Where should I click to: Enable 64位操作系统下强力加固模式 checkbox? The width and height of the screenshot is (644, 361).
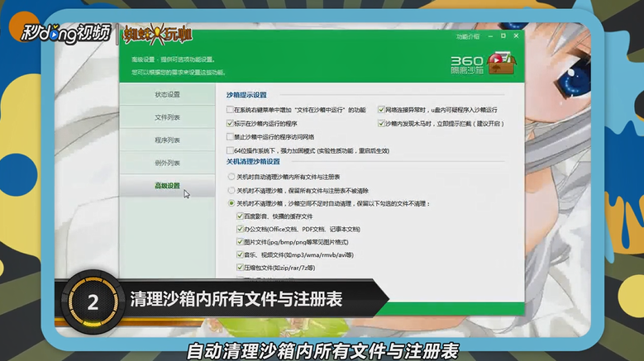pyautogui.click(x=230, y=150)
